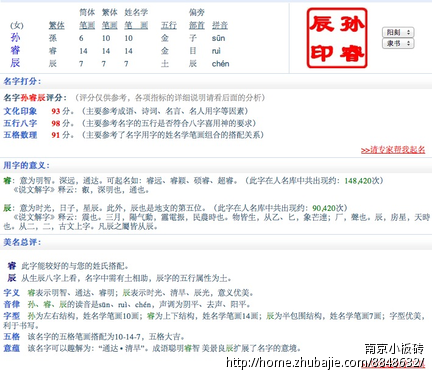Click the 繁体 column header link
The image size is (432, 370).
(x=57, y=25)
